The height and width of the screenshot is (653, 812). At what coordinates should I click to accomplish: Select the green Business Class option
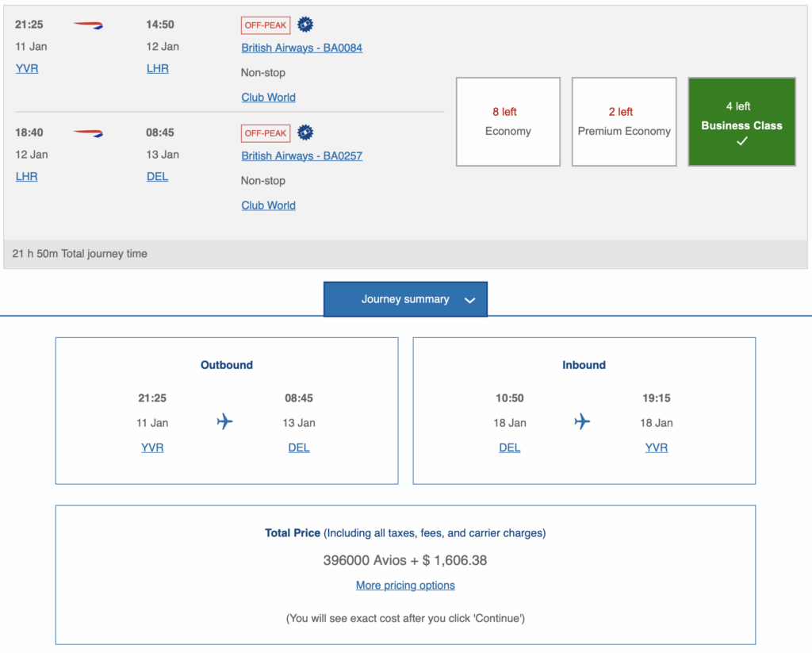[x=741, y=121]
